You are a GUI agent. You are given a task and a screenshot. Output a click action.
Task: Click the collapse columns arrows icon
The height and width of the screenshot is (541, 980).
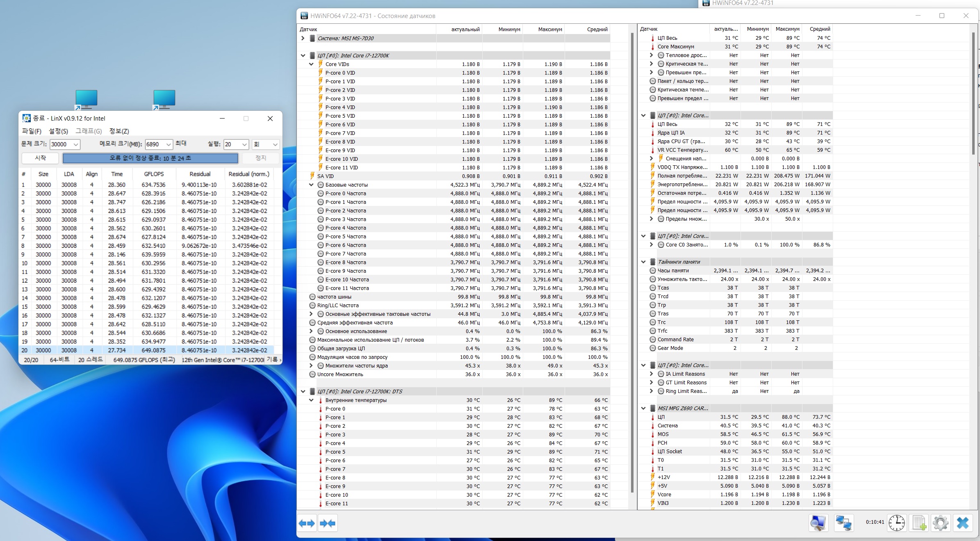pos(327,523)
